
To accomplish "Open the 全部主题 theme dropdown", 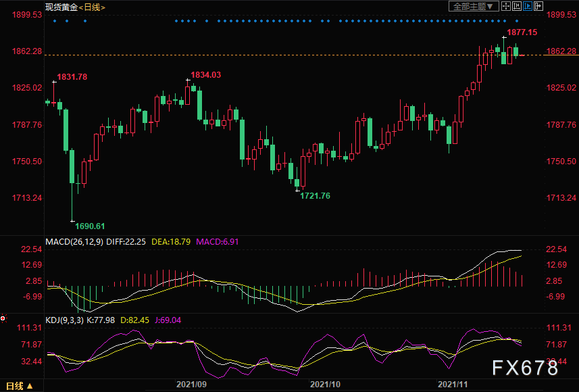I will 474,6.
